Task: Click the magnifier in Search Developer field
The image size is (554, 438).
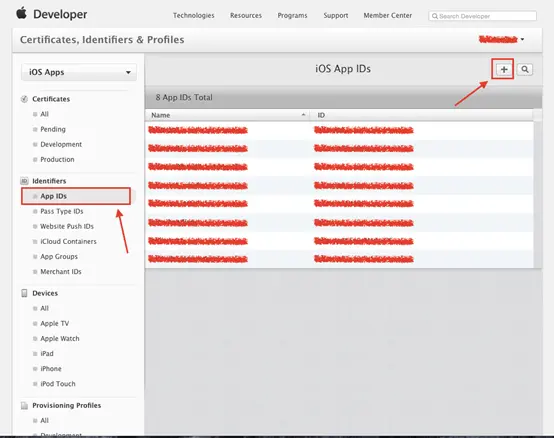Action: (x=435, y=16)
